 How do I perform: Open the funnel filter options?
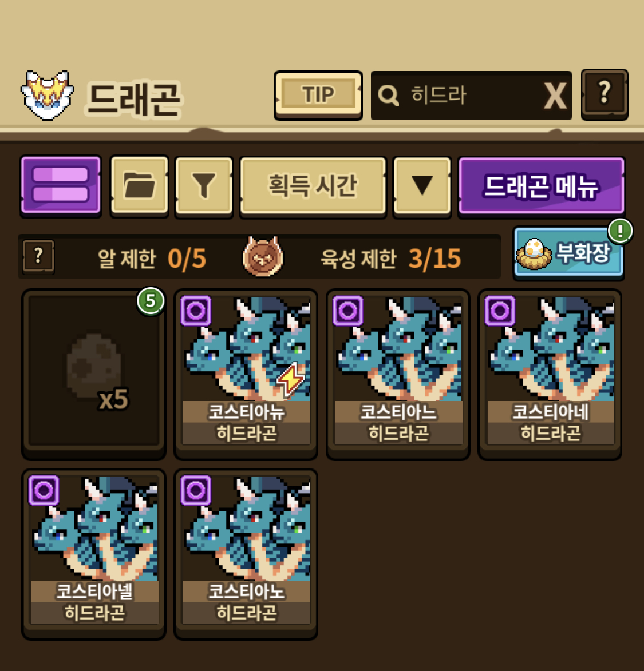pos(204,185)
